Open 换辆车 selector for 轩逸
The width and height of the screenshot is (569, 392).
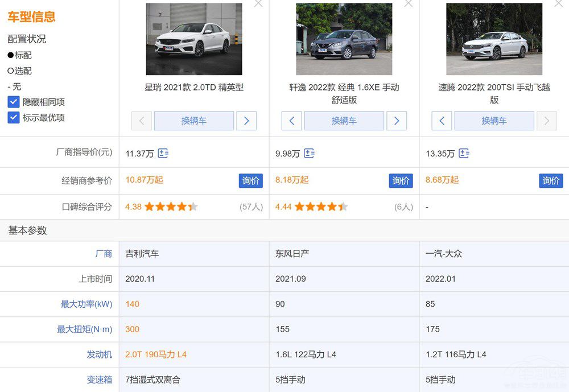[344, 121]
